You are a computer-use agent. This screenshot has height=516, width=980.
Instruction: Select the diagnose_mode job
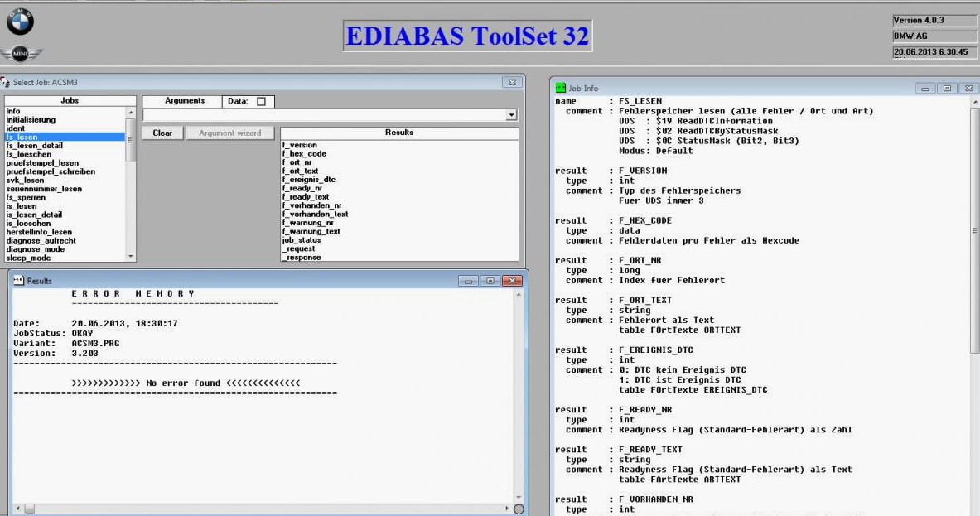coord(35,249)
